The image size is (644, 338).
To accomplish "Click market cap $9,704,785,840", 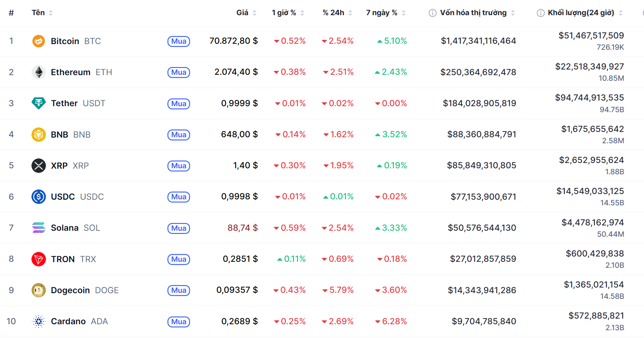I will coord(484,321).
